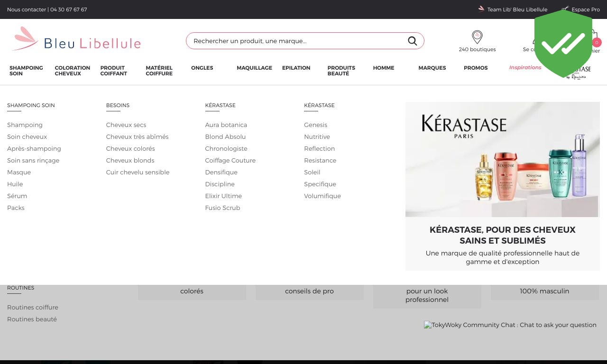Click the Besoins column heading
The image size is (607, 364).
[x=118, y=105]
